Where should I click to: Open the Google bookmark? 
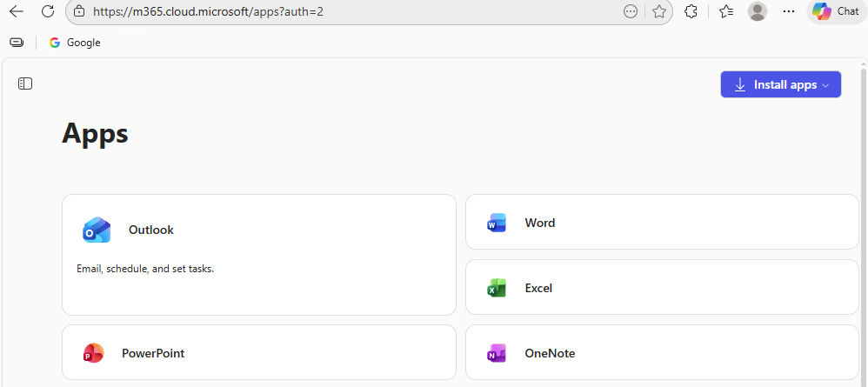pos(75,43)
